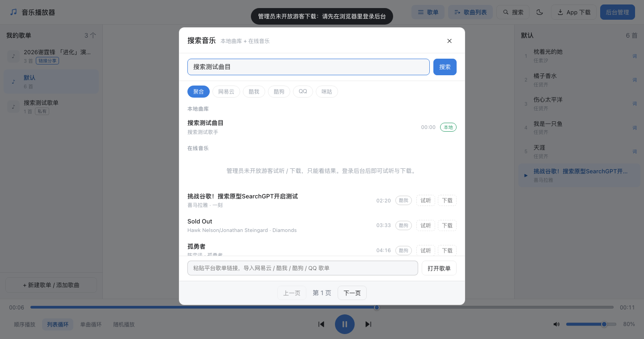Close the 搜索音乐 dialog with the X
Viewport: 644px width, 339px height.
[449, 41]
